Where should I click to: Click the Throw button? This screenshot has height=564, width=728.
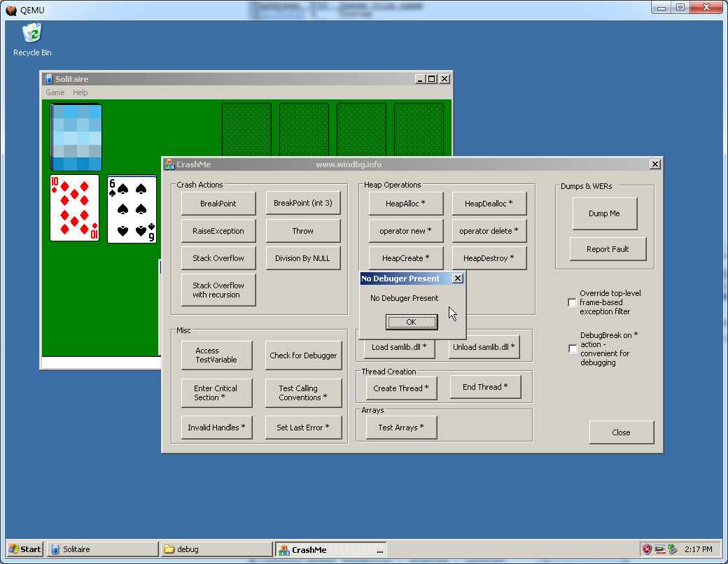click(x=302, y=231)
